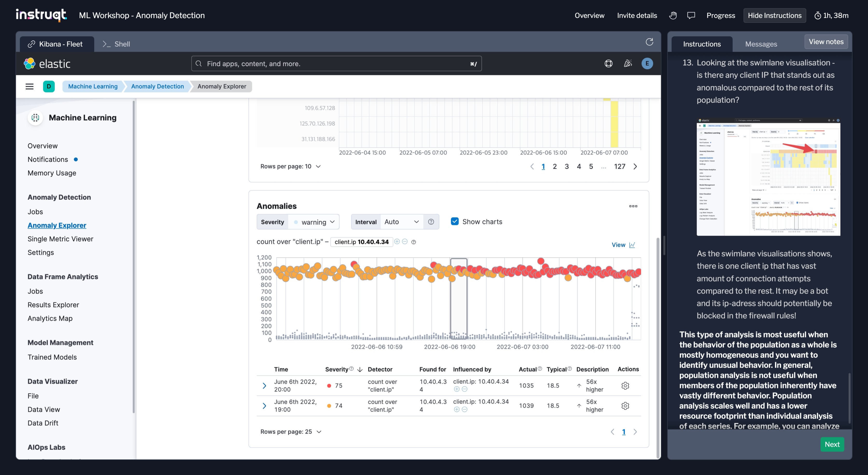Image resolution: width=868 pixels, height=475 pixels.
Task: Remove filter for influencer in 19:00 row
Action: coord(465,410)
